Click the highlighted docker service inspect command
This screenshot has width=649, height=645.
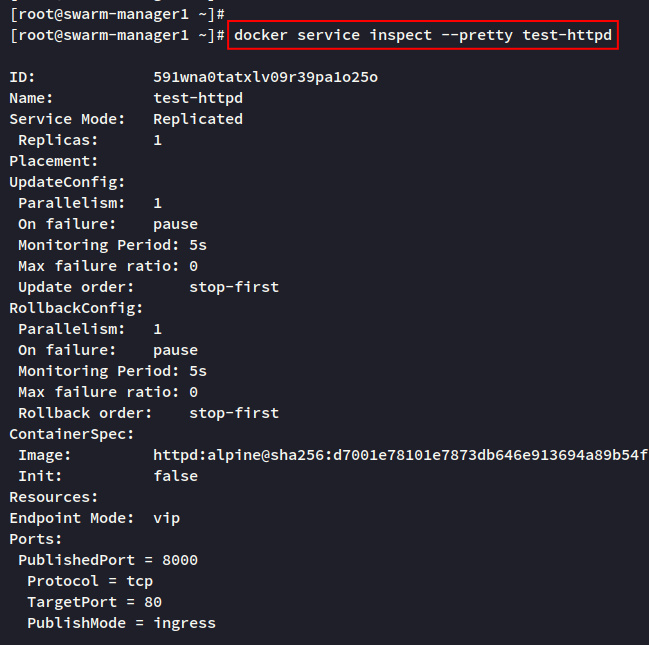pos(423,35)
